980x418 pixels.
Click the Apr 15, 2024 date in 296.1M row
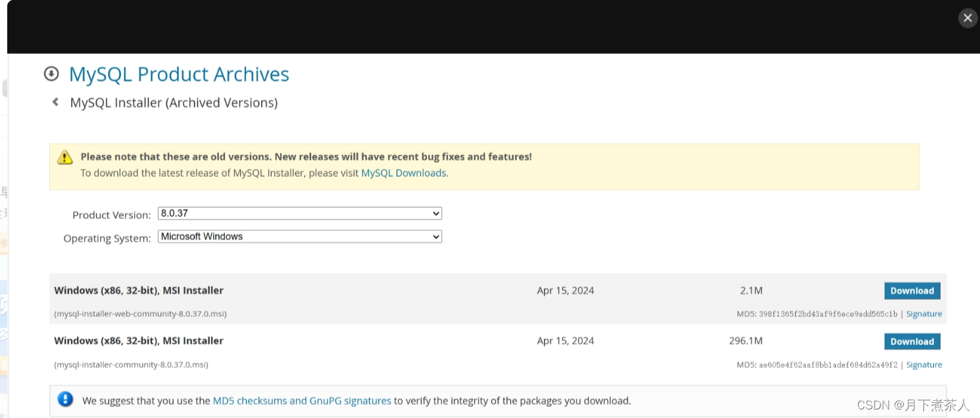pos(566,341)
